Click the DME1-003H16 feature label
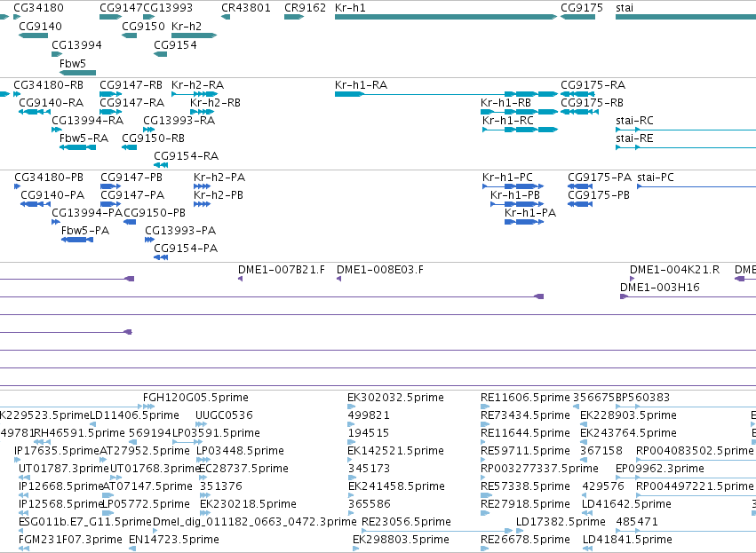 (659, 288)
